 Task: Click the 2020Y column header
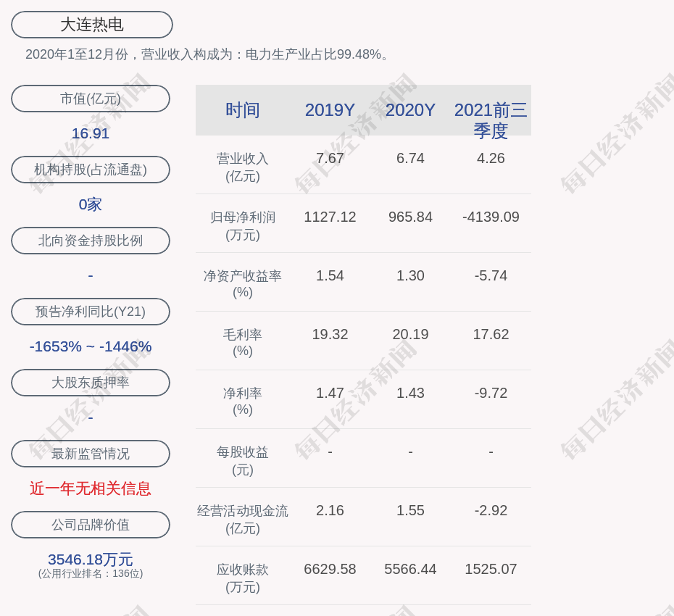410,110
